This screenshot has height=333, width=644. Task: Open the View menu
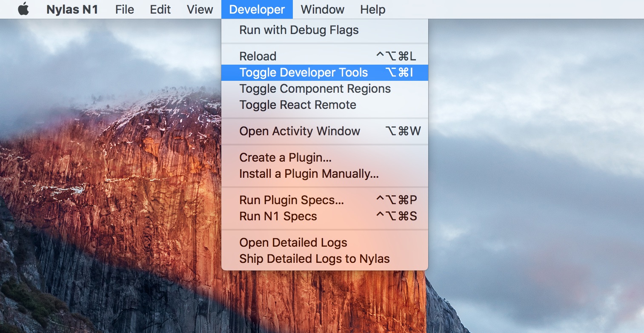[x=200, y=9]
